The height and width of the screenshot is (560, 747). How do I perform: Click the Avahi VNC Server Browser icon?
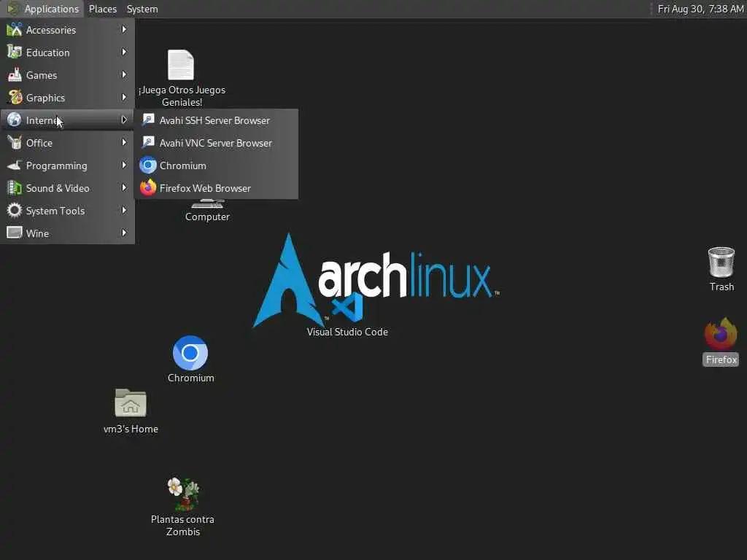[148, 142]
